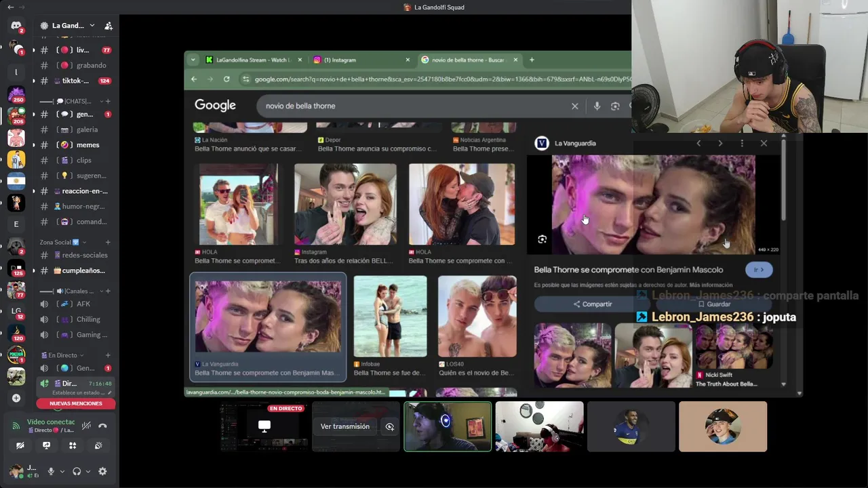The width and height of the screenshot is (868, 488).
Task: Open soundboard icon in voice panel
Action: [x=98, y=445]
